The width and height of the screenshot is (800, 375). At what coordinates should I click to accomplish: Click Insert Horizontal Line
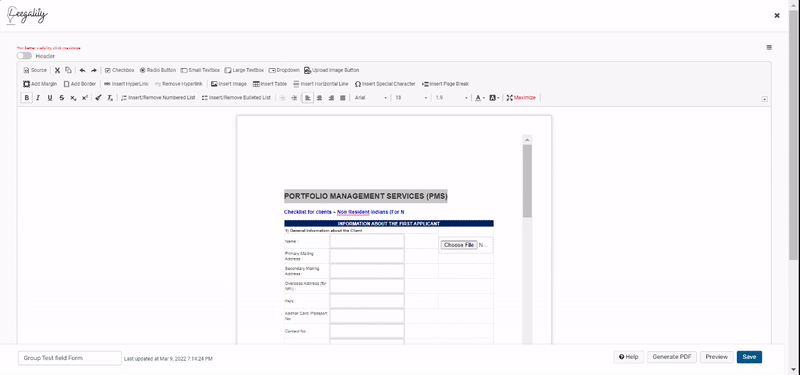click(x=320, y=84)
